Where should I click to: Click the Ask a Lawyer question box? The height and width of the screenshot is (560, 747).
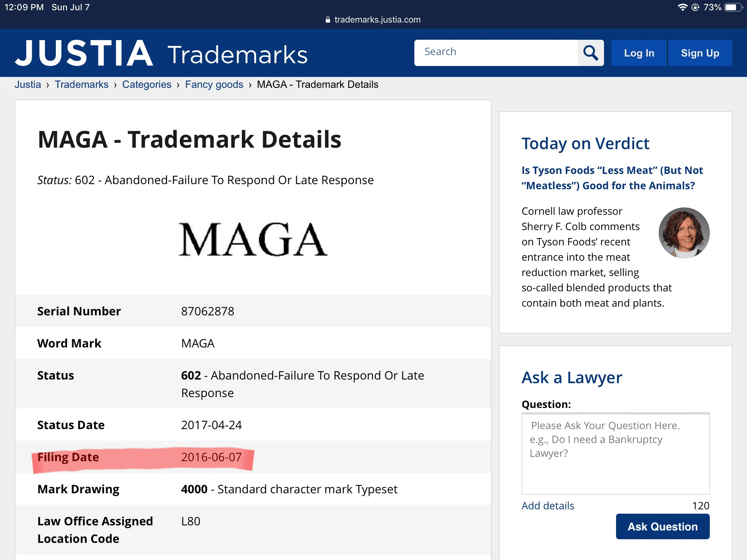(615, 454)
